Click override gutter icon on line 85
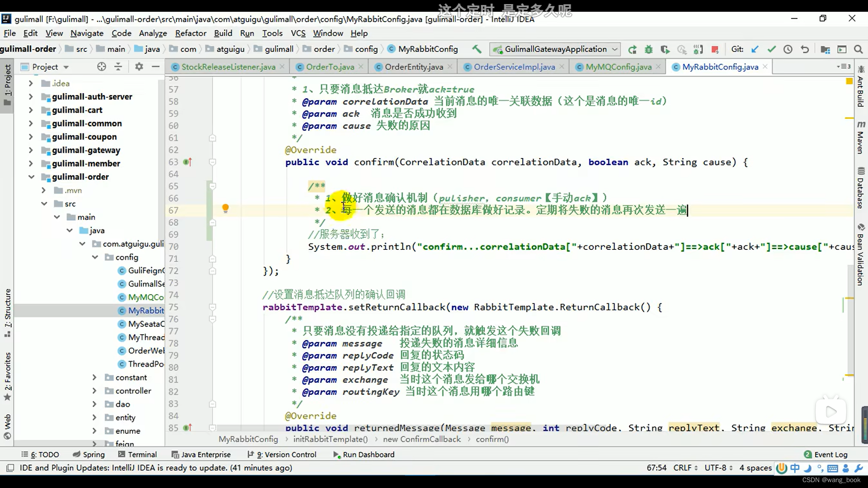 [188, 427]
